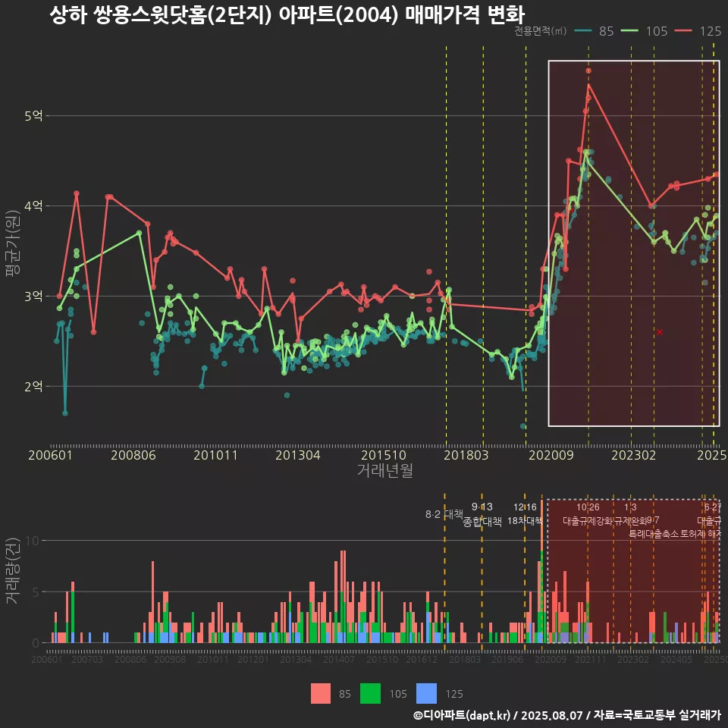
Task: Click the '9·13 종합대책' policy annotation
Action: [x=482, y=514]
